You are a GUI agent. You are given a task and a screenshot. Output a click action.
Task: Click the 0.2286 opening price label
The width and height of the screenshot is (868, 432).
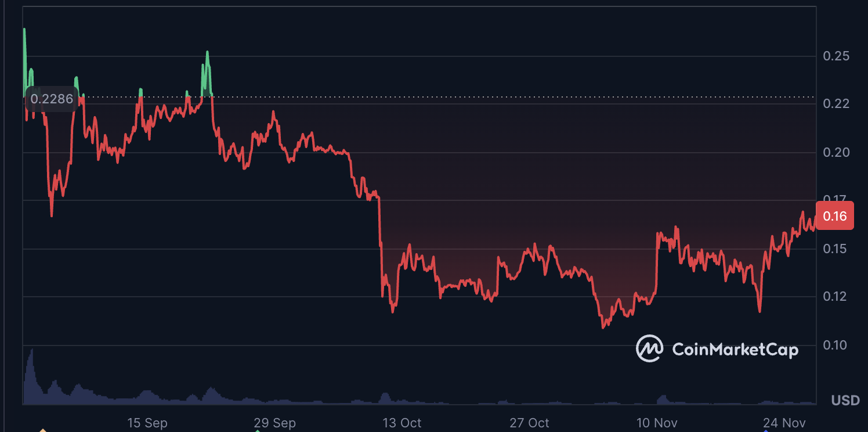52,99
